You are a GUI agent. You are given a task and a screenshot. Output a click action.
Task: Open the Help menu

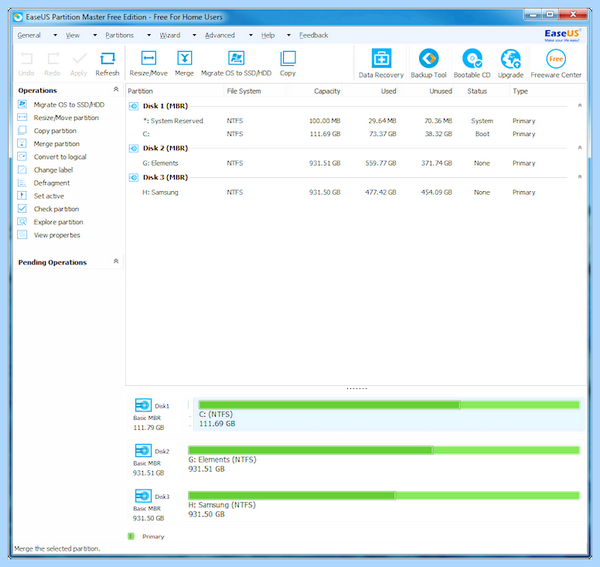click(268, 35)
